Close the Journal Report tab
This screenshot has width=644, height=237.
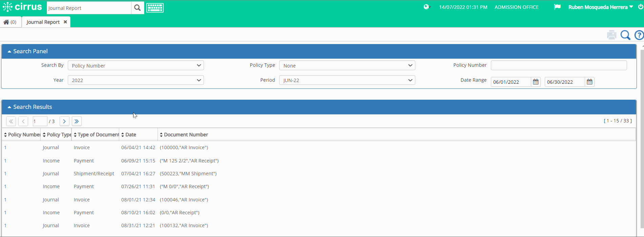(x=65, y=22)
